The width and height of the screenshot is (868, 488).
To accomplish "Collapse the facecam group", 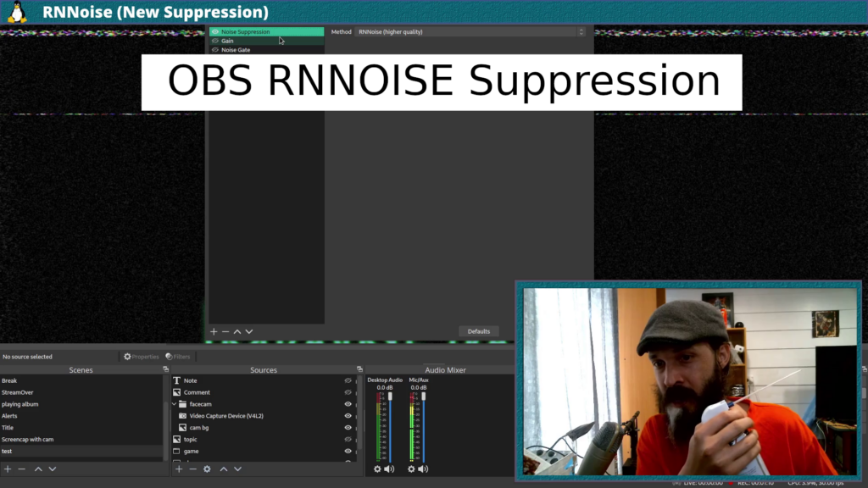I will (x=175, y=404).
